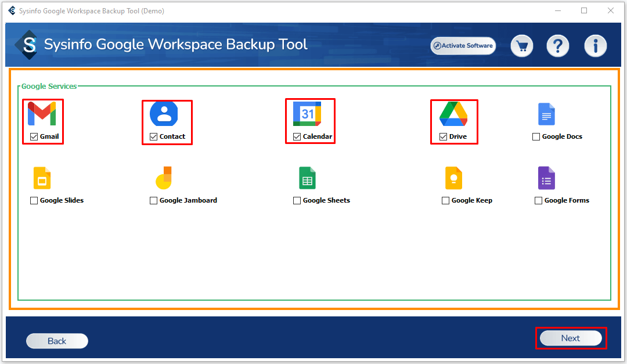Click the Google Drive triangle icon
Image resolution: width=627 pixels, height=364 pixels.
pos(453,114)
